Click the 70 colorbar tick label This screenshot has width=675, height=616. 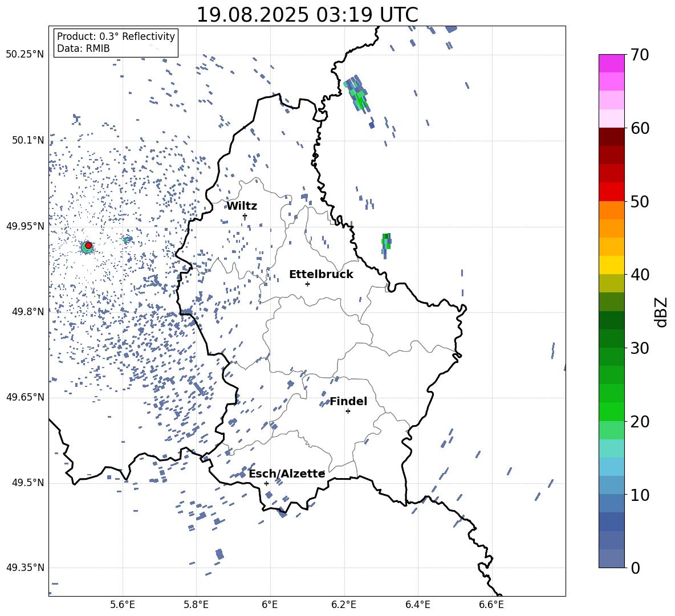[x=639, y=55]
